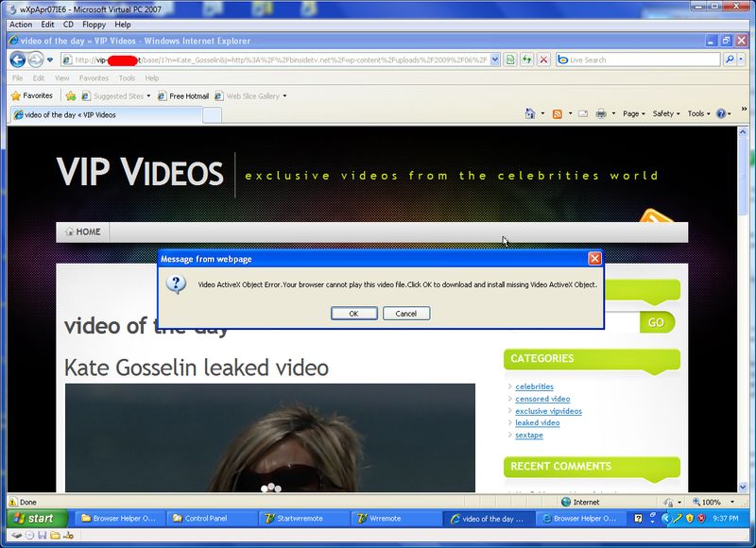Click the Home icon in command bar
Image resolution: width=756 pixels, height=548 pixels.
click(530, 113)
